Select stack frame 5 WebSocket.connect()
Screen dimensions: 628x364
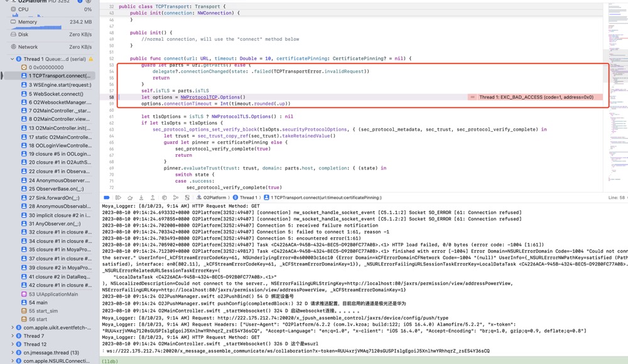pos(57,94)
